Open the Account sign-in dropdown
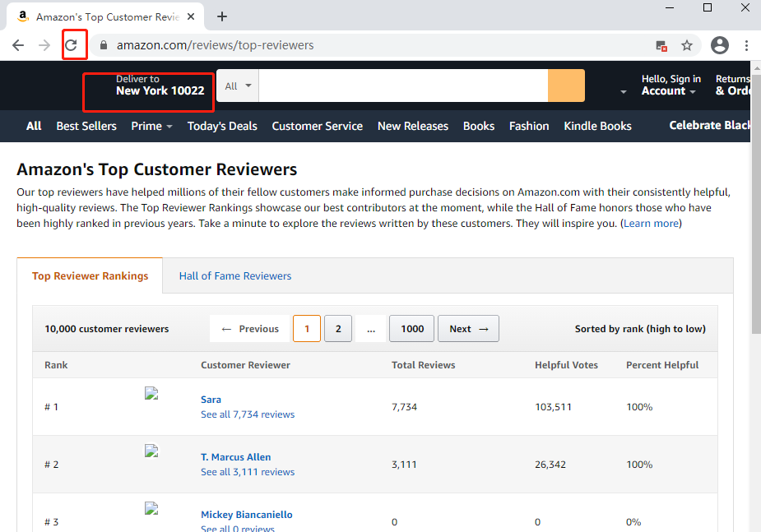The height and width of the screenshot is (532, 761). pyautogui.click(x=670, y=86)
